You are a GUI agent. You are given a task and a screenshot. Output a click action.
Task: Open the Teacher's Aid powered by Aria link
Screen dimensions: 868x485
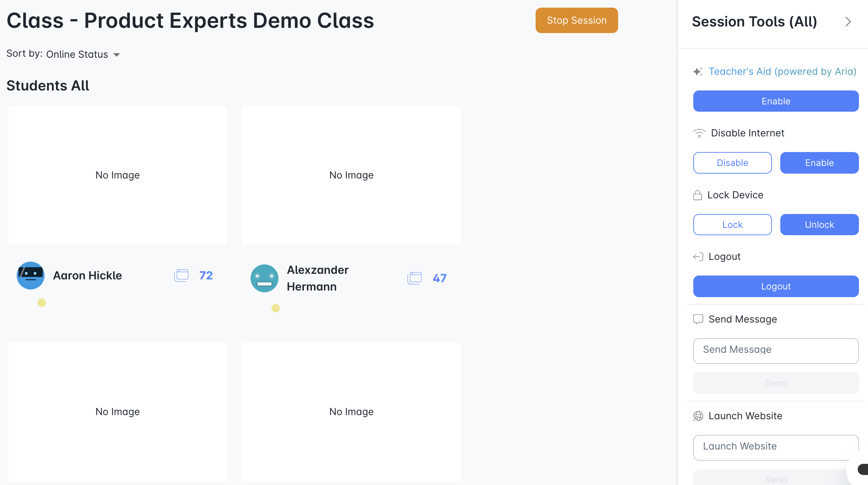pos(782,71)
